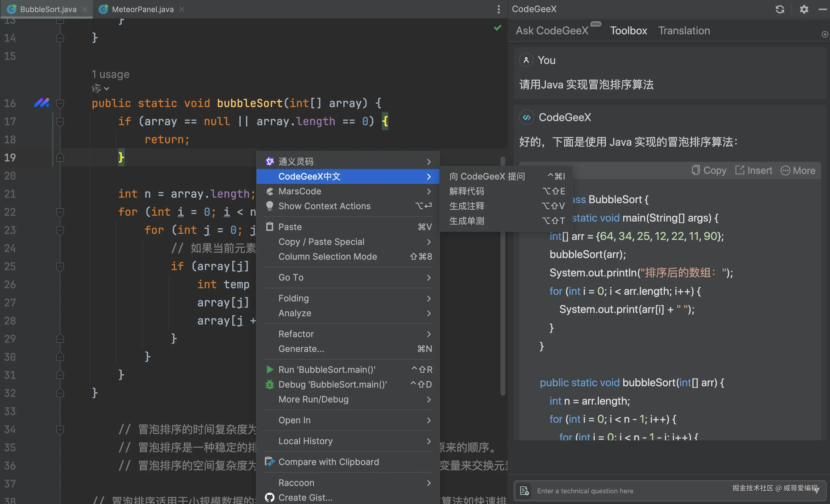The width and height of the screenshot is (830, 504).
Task: Collapse the bubbleSort method fold marker on line 16
Action: (x=60, y=103)
